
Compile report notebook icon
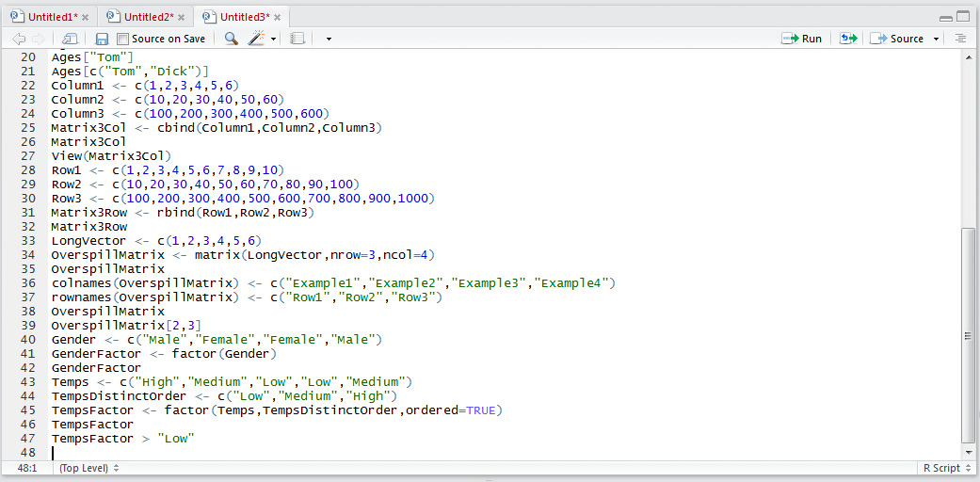point(297,39)
